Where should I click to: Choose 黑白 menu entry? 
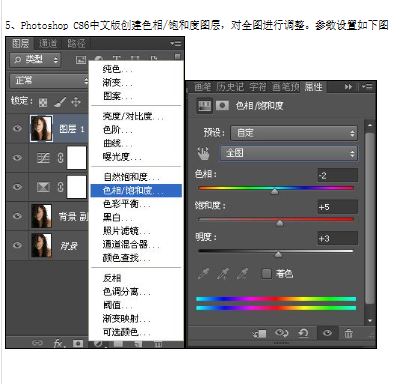(136, 218)
